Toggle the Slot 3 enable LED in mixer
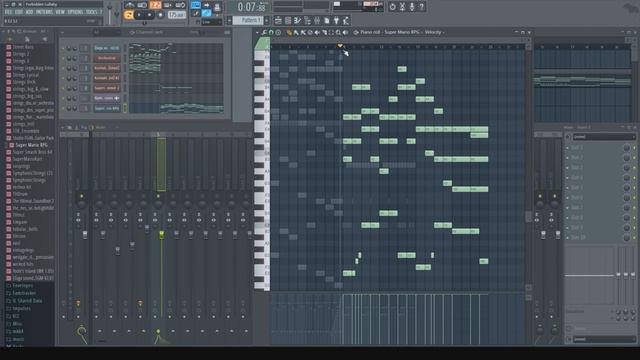 (634, 168)
